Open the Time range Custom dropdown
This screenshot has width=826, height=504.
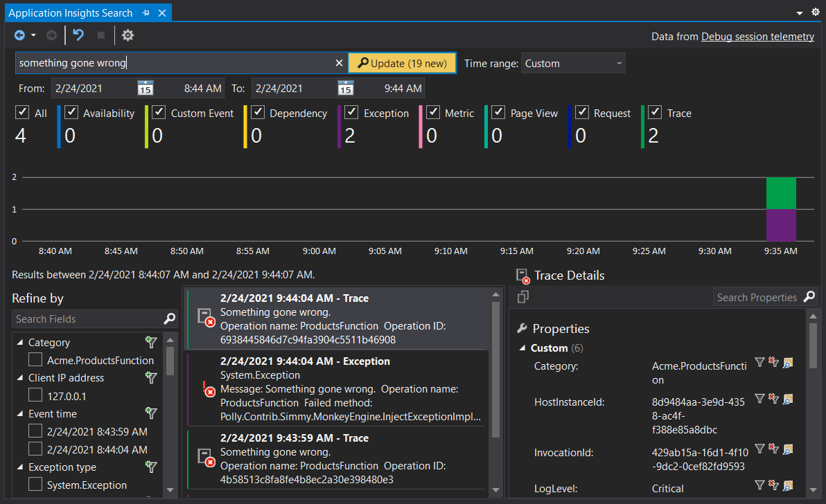[573, 63]
